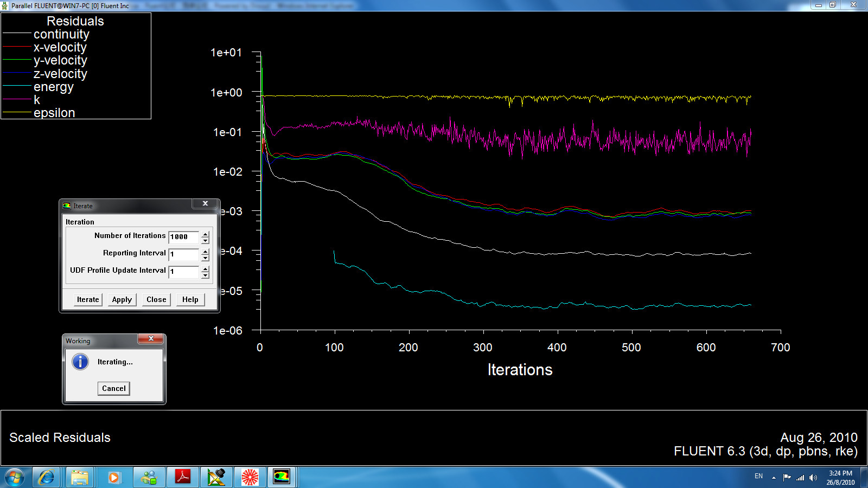Show hidden system tray icons

click(774, 478)
